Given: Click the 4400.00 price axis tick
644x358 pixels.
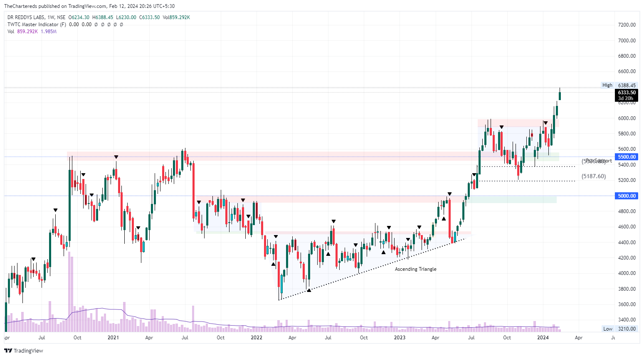Looking at the screenshot, I should 627,243.
